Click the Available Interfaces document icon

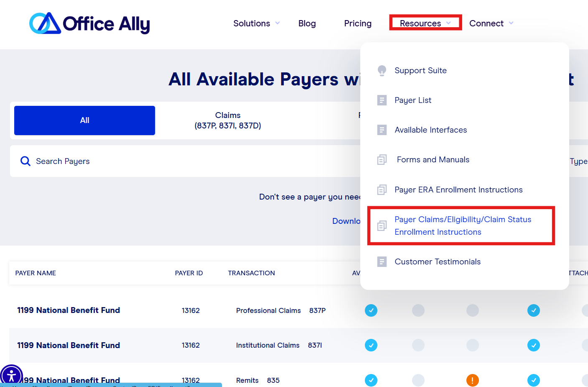coord(382,130)
